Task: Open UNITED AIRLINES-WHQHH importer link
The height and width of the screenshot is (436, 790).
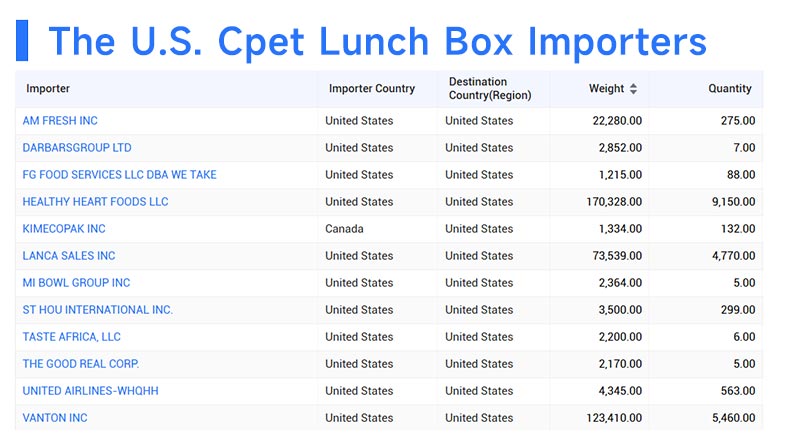Action: 90,391
